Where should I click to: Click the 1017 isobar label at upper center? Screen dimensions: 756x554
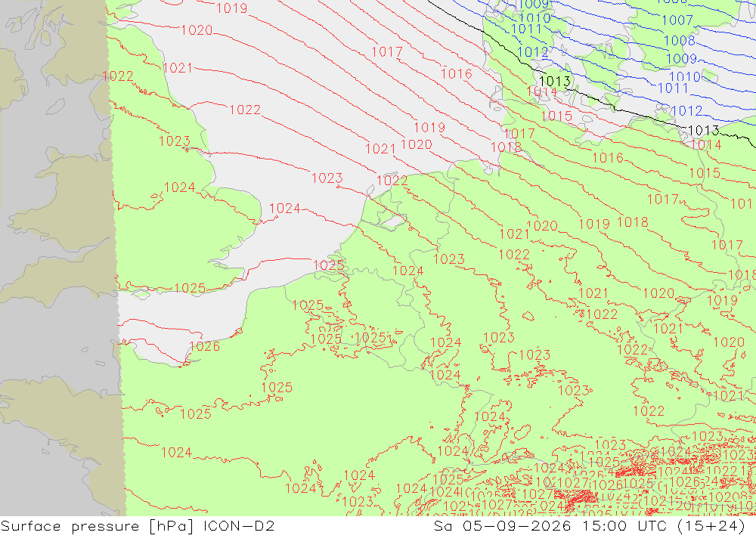pos(387,52)
